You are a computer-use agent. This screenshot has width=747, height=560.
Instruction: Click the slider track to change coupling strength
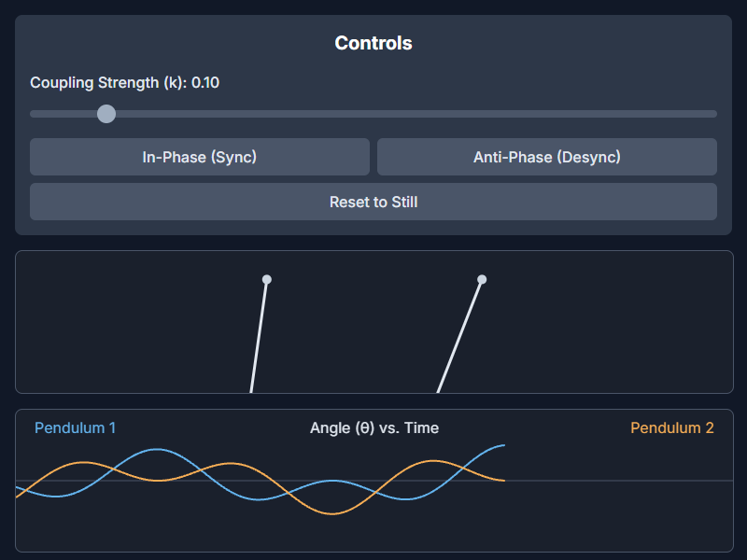(420, 114)
